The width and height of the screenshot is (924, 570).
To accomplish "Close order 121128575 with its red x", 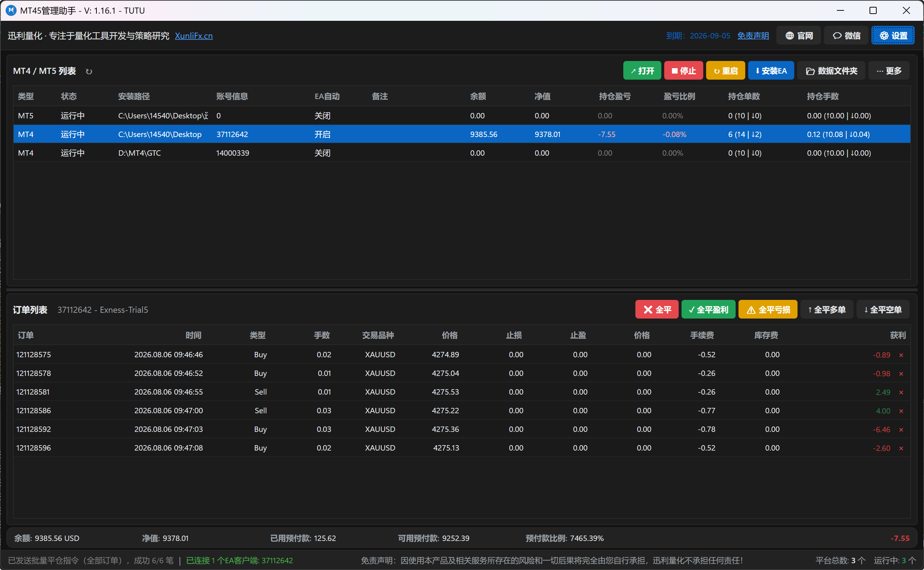I will tap(901, 355).
